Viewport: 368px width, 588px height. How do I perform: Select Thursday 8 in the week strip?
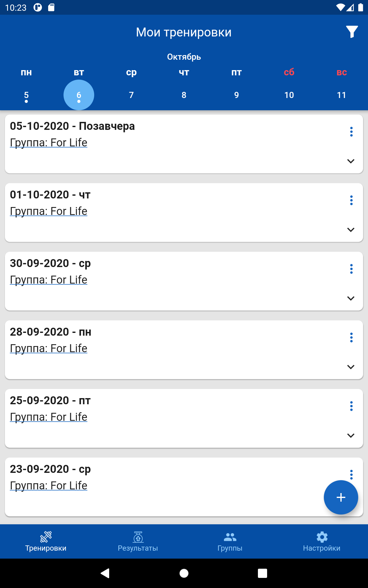pyautogui.click(x=184, y=95)
